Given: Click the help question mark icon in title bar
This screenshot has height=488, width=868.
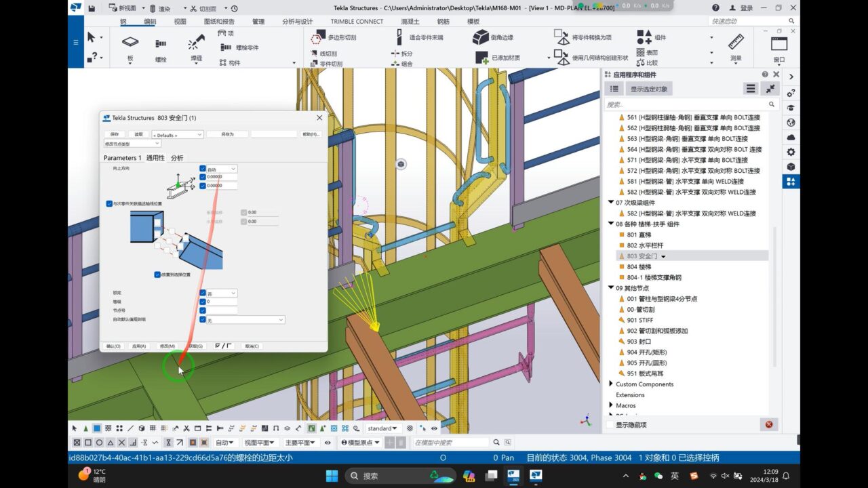Looking at the screenshot, I should coord(716,8).
